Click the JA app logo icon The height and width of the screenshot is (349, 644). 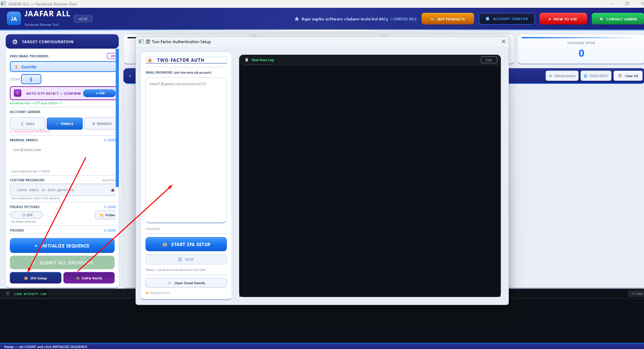(14, 19)
